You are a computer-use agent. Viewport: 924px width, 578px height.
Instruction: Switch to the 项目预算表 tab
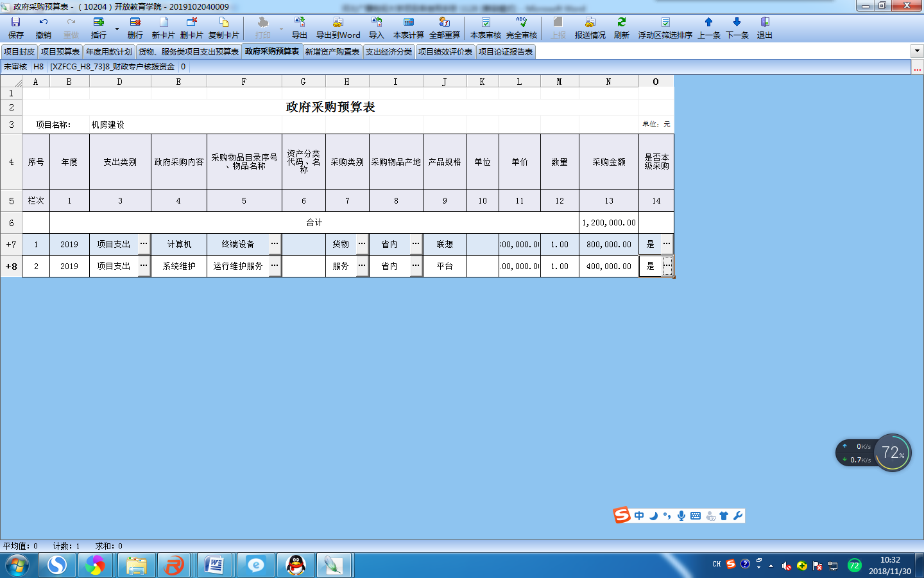[x=60, y=52]
